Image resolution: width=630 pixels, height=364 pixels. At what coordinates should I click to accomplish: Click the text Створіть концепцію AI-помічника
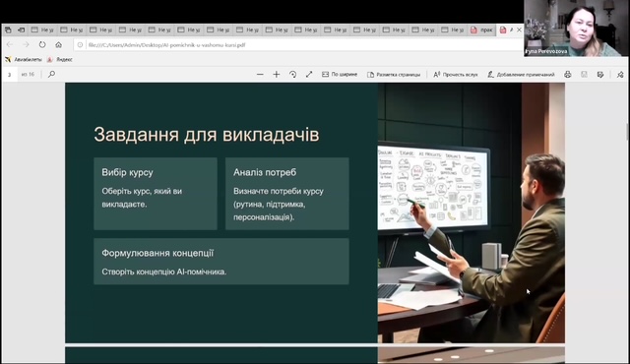(164, 272)
